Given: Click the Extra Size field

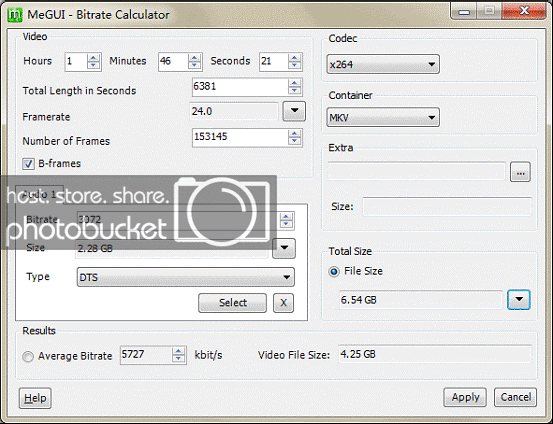Looking at the screenshot, I should (447, 207).
